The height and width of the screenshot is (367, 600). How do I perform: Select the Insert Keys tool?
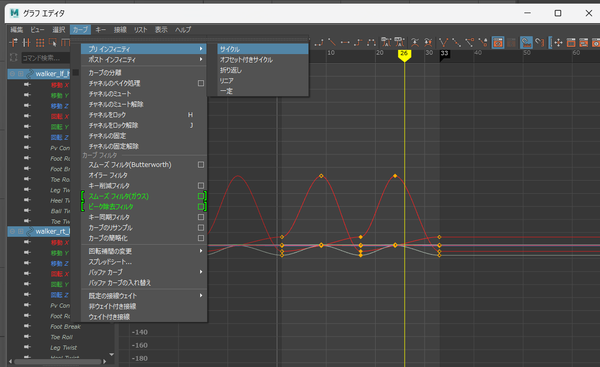26,42
